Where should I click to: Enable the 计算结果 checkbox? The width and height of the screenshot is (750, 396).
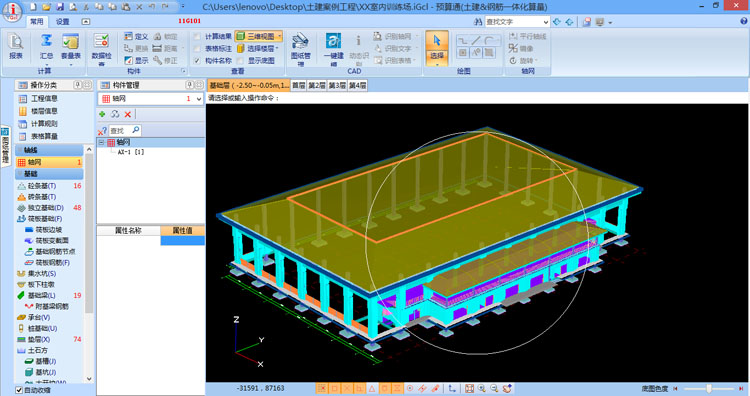[x=197, y=36]
